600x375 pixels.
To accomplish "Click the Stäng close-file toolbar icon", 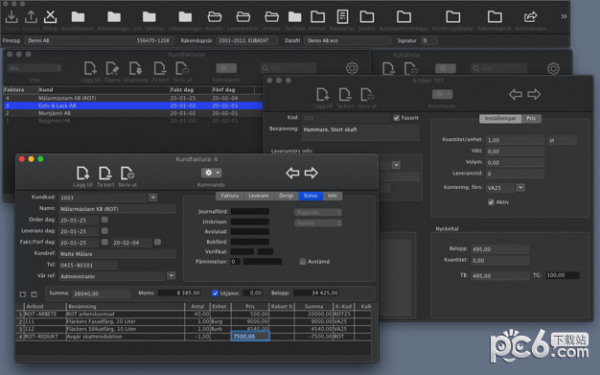I will click(50, 16).
